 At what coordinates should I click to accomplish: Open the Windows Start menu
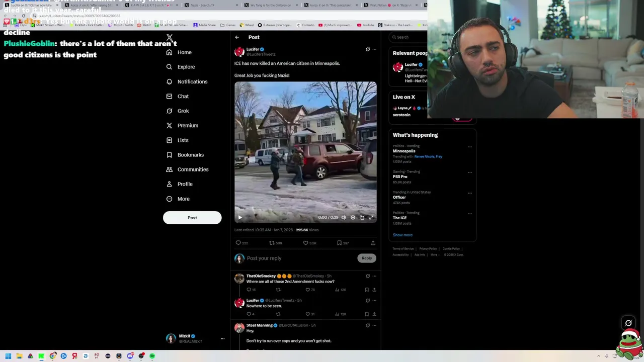click(x=8, y=356)
